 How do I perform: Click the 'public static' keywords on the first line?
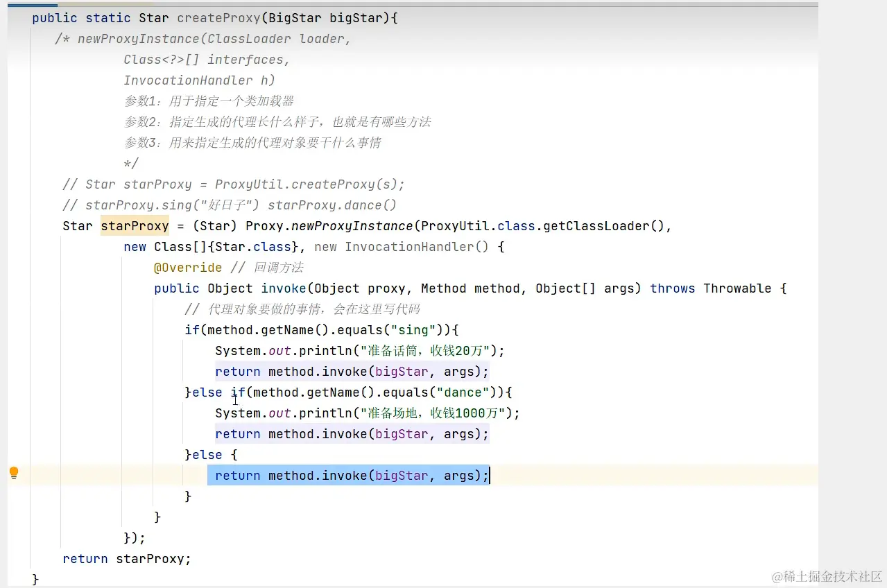click(81, 18)
